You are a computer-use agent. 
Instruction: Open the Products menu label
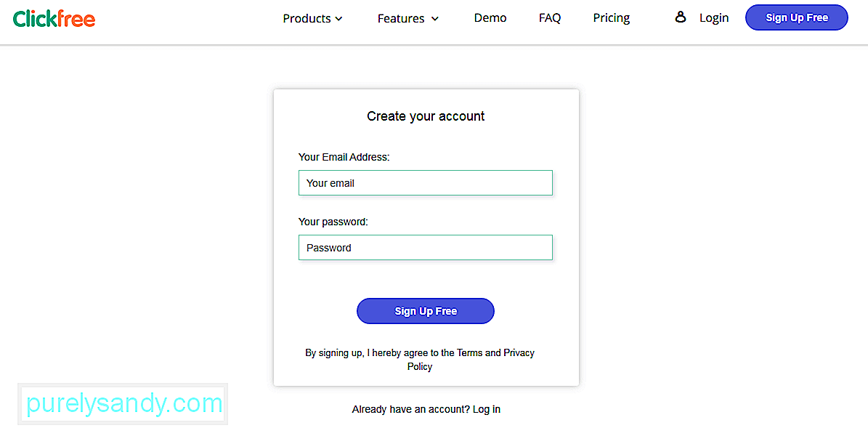[307, 18]
